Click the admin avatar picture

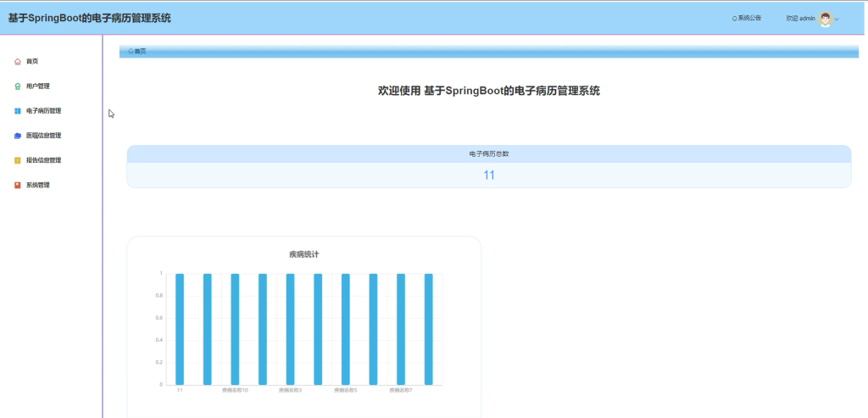point(825,19)
